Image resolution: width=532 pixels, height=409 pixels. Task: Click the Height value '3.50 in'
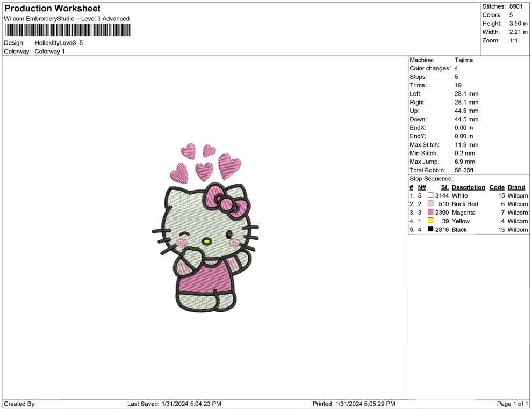519,24
